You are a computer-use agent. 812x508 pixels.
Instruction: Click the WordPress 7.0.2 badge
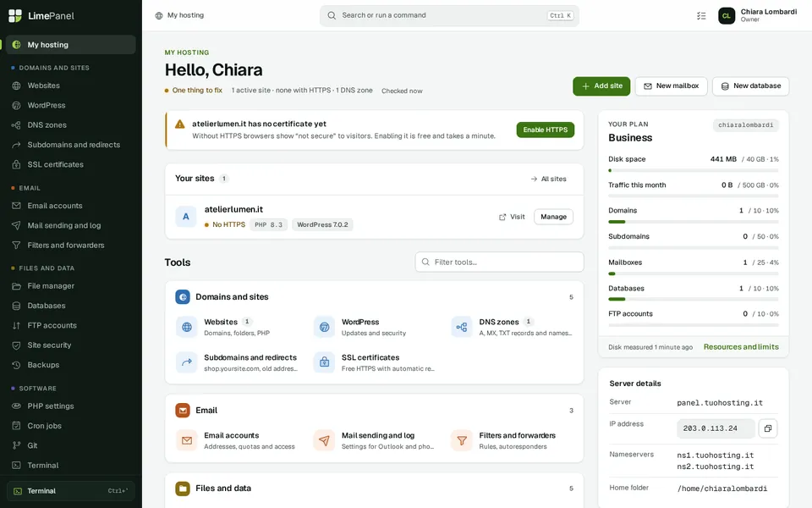coord(322,224)
